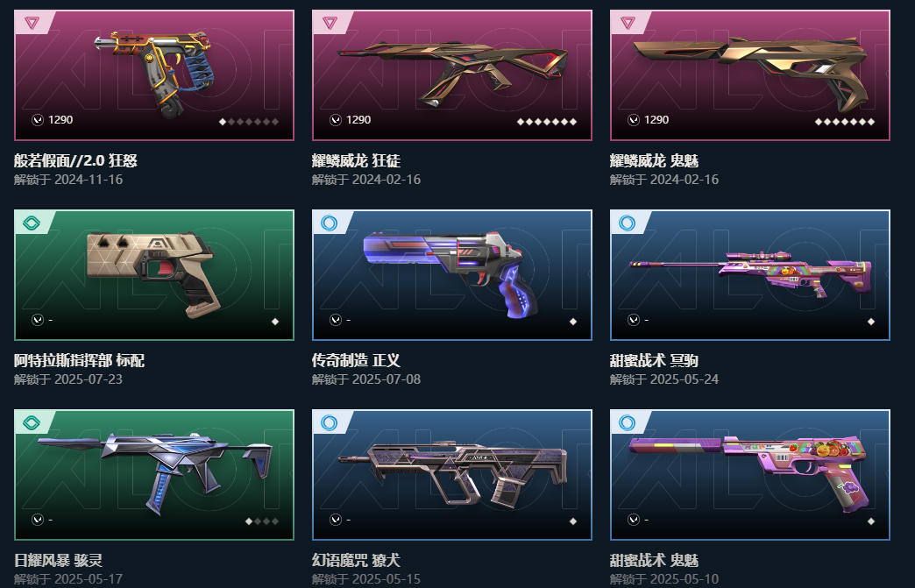Click the green tier icon on 阿特拉斯指挥部 标配 card

[32, 223]
